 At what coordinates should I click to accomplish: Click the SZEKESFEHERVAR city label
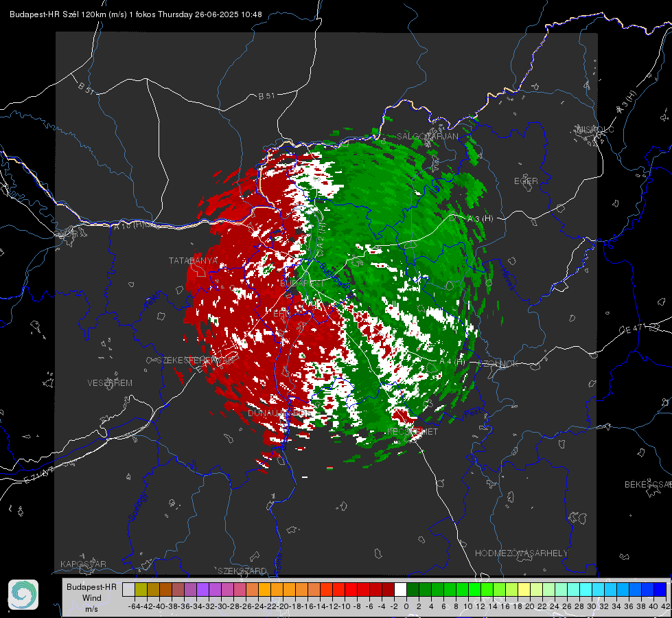pyautogui.click(x=195, y=360)
